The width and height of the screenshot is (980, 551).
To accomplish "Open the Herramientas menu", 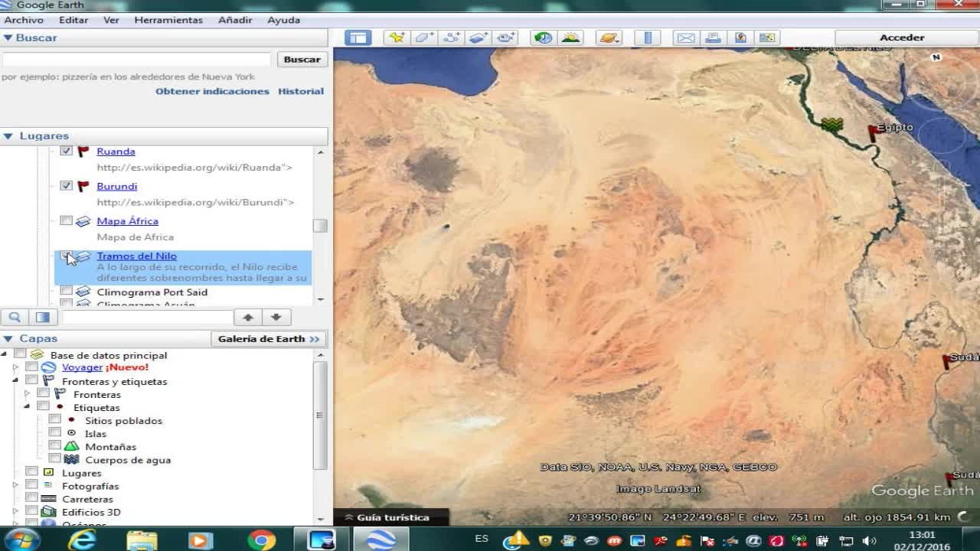I will (x=168, y=20).
